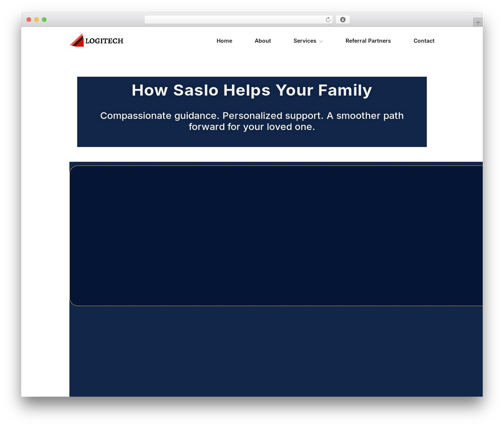
Task: Click the Compassionate guidance subtitle text
Action: (x=252, y=121)
